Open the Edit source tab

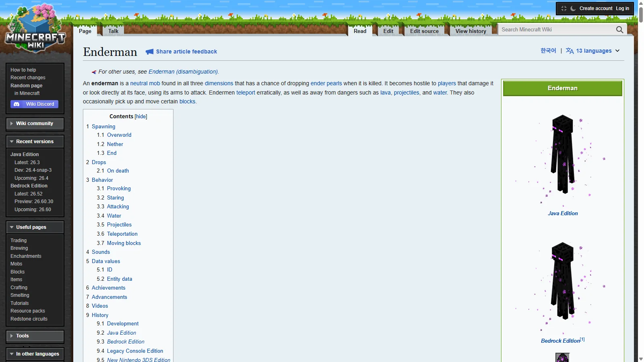click(x=424, y=31)
